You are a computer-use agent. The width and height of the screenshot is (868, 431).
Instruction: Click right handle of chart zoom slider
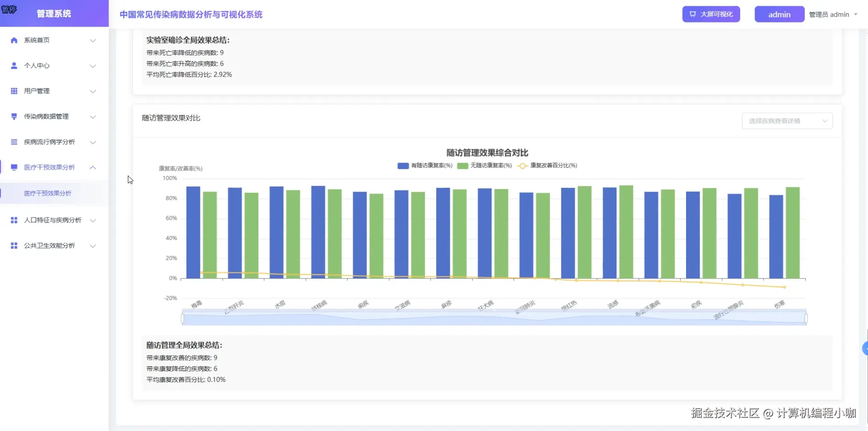click(x=806, y=318)
